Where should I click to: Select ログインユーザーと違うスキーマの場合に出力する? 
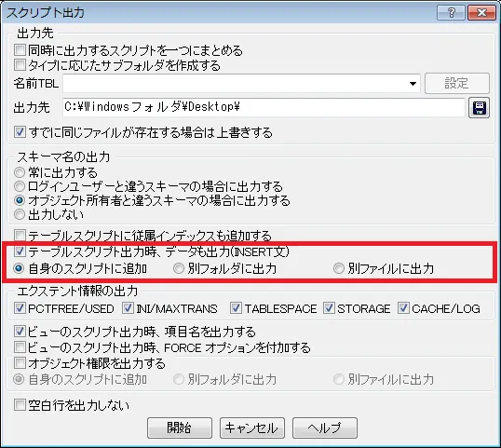tap(20, 186)
